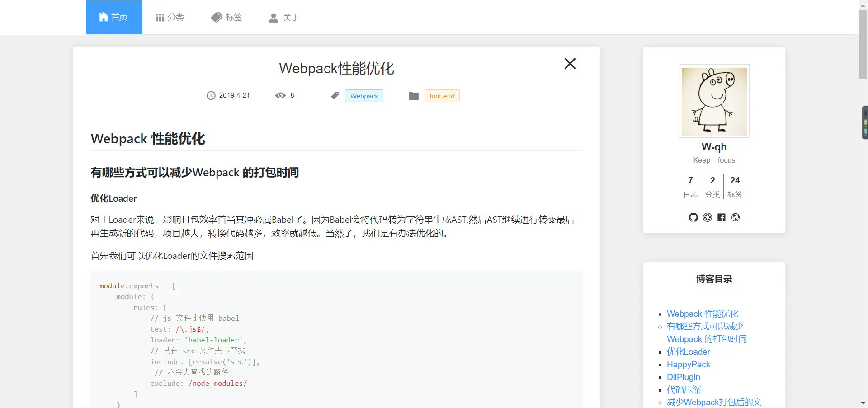868x408 pixels.
Task: Close the article with the X icon
Action: (570, 64)
